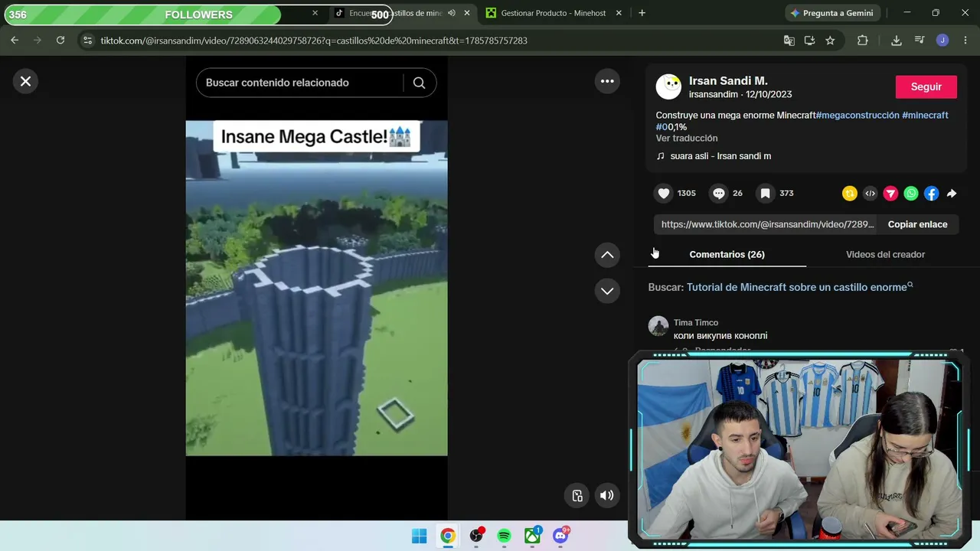The image size is (980, 551).
Task: Open Spotify from the taskbar
Action: tap(504, 536)
